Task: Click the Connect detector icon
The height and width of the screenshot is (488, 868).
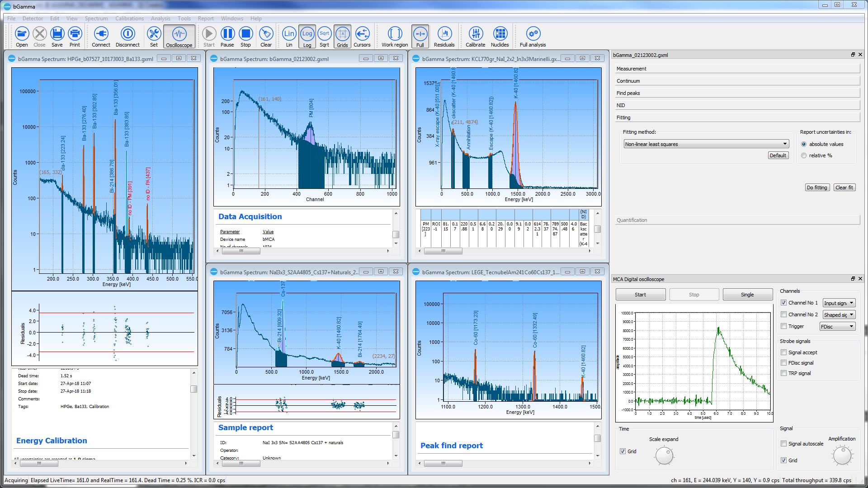Action: click(101, 37)
